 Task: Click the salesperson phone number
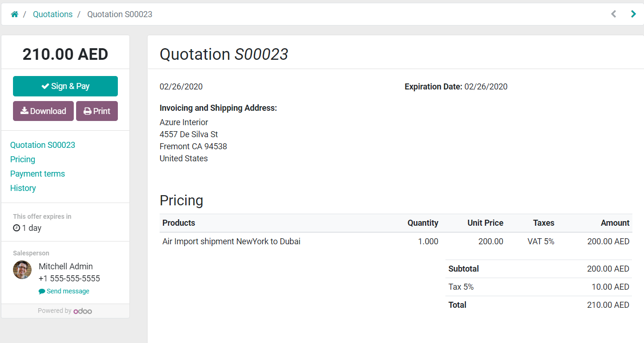(x=69, y=279)
